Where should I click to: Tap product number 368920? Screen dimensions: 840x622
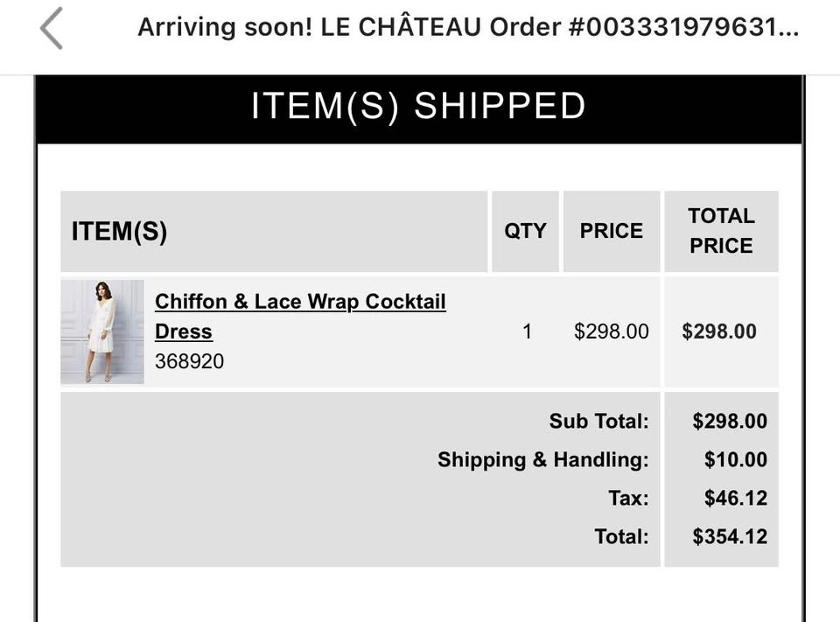click(x=189, y=361)
